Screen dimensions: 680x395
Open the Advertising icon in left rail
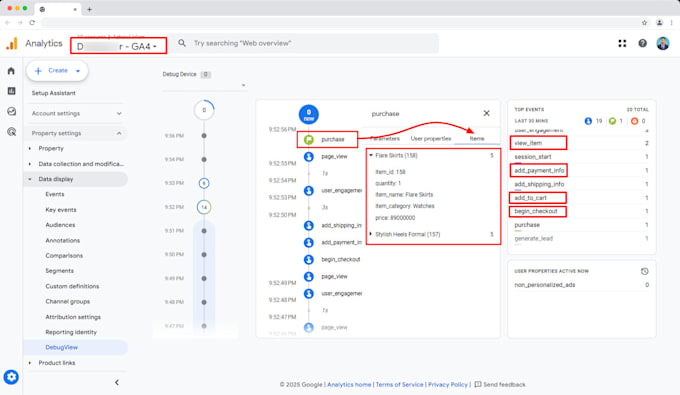click(11, 131)
